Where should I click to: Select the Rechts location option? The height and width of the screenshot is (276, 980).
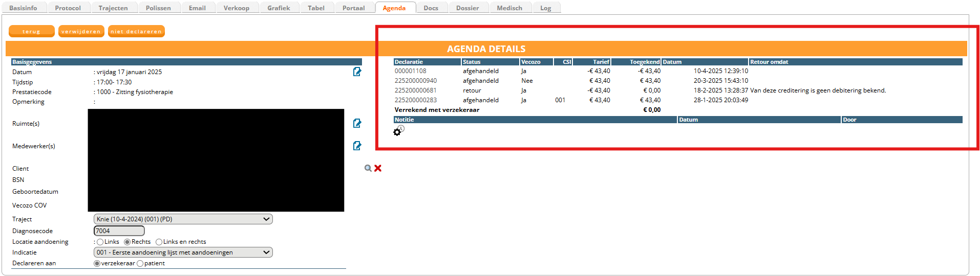pos(127,242)
